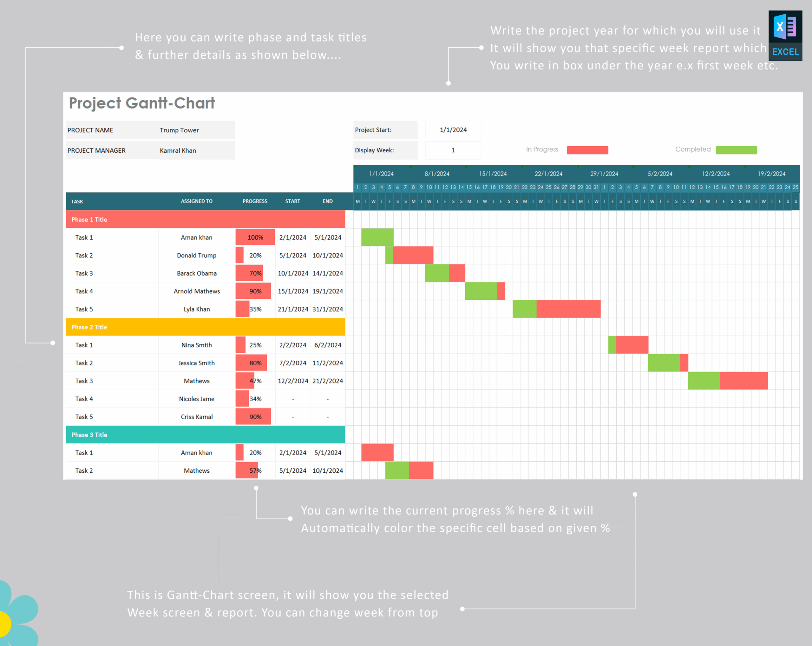
Task: Click Lyla Khan's Gantt bar red segment
Action: tap(568, 309)
